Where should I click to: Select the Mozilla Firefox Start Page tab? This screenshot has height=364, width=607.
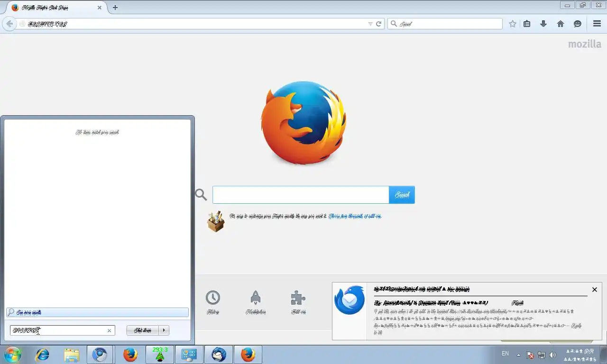(56, 8)
